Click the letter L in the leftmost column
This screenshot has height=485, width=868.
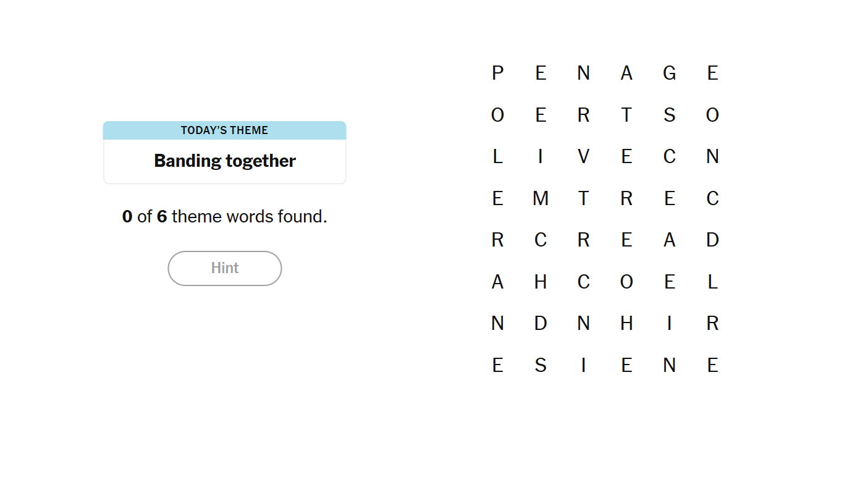[x=497, y=157]
